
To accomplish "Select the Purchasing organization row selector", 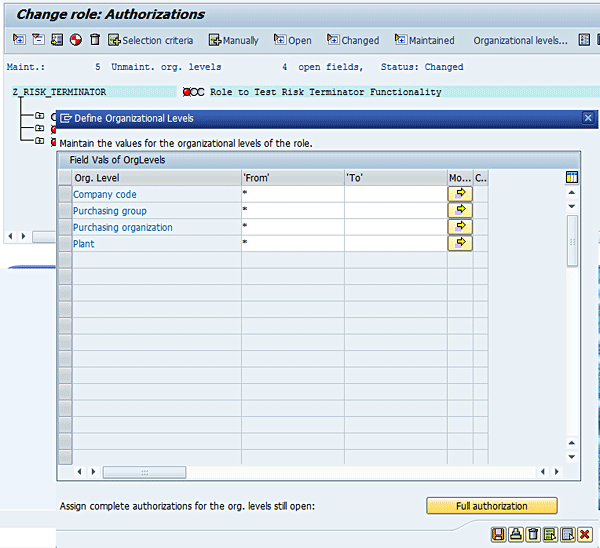I will coord(65,227).
